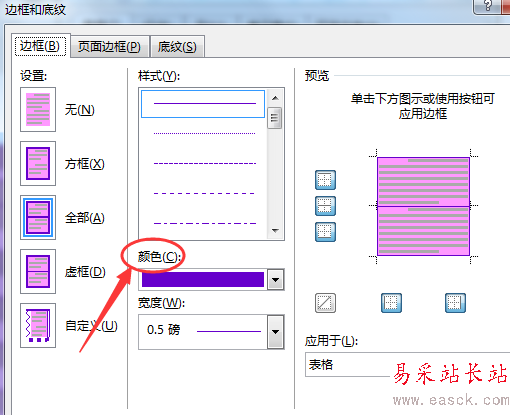Select the 无(N) no-border setting icon

[38, 110]
